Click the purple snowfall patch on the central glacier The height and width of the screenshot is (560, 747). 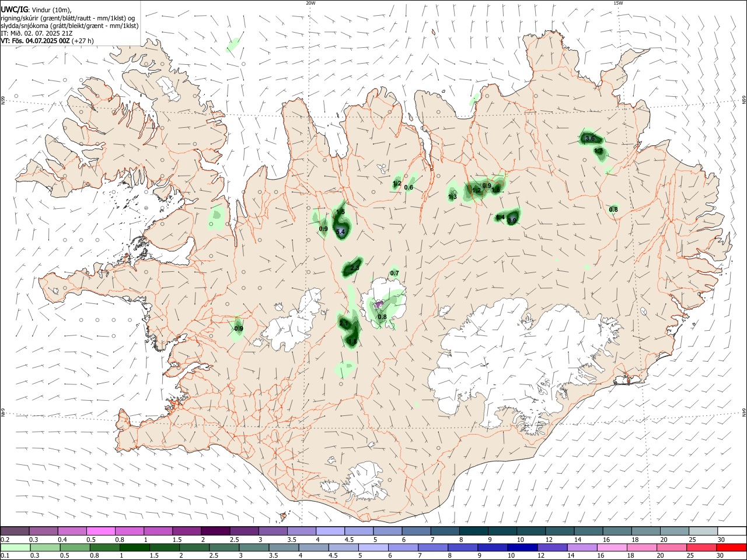pos(378,304)
